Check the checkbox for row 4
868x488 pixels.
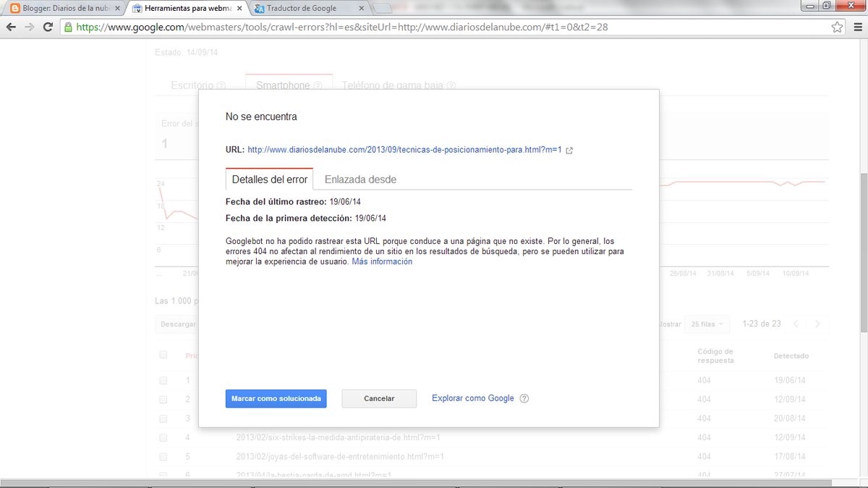coord(163,437)
